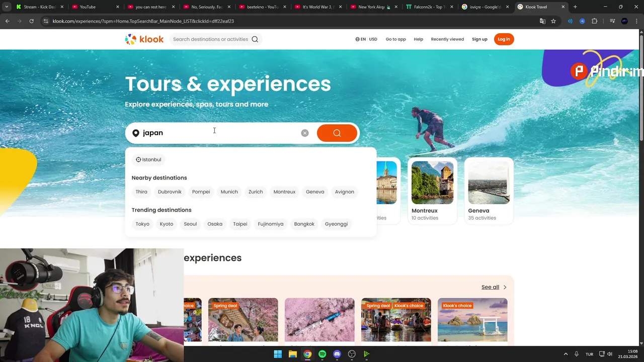Click the Klook logo
Viewport: 644px width, 362px height.
(x=144, y=39)
